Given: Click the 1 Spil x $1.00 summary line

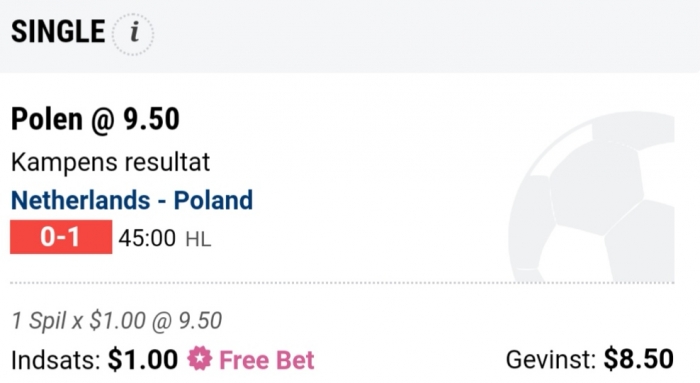Looking at the screenshot, I should point(117,321).
